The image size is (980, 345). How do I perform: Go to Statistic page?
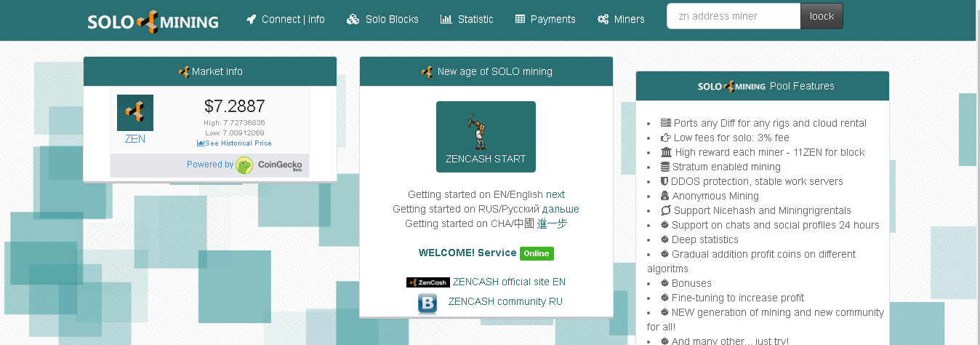[467, 19]
